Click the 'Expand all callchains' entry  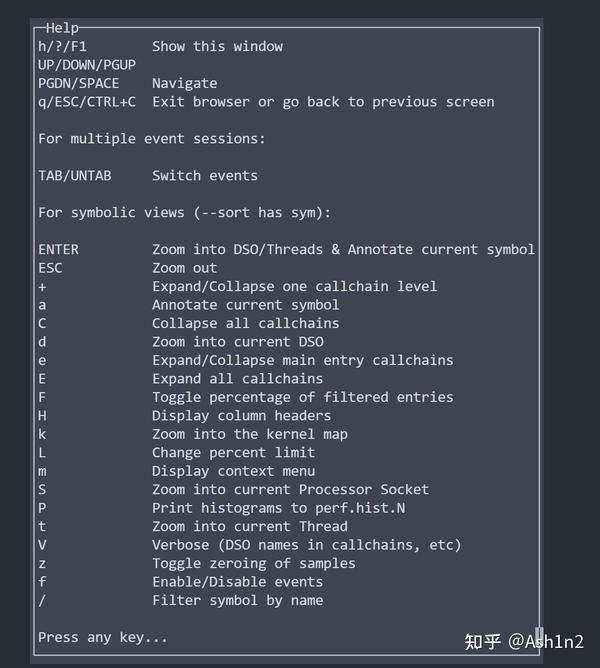[237, 379]
